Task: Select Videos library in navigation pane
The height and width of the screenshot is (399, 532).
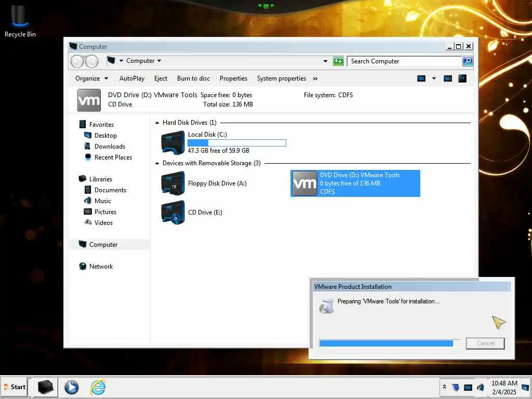Action: [103, 222]
